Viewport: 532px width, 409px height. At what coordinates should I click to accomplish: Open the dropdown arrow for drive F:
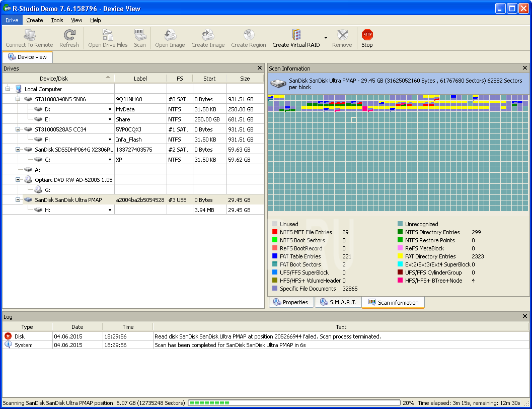click(110, 140)
